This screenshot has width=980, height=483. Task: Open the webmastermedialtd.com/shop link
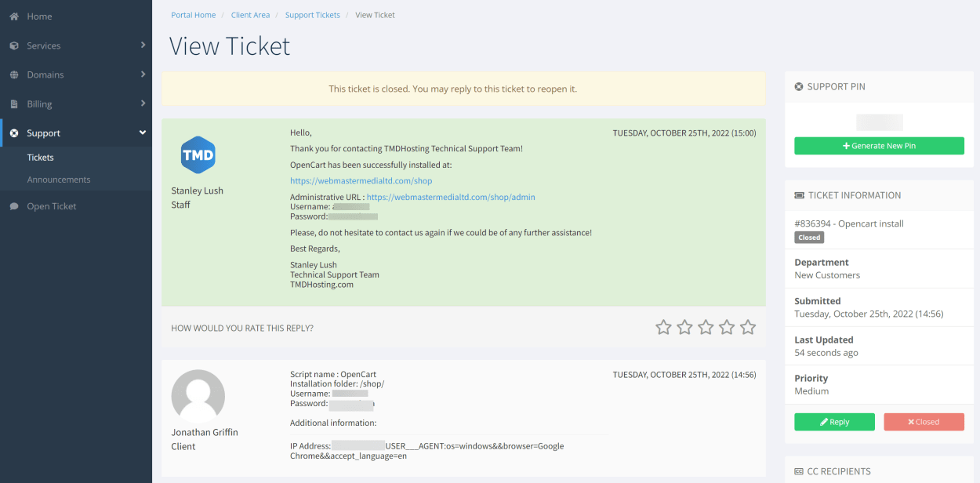pos(361,181)
